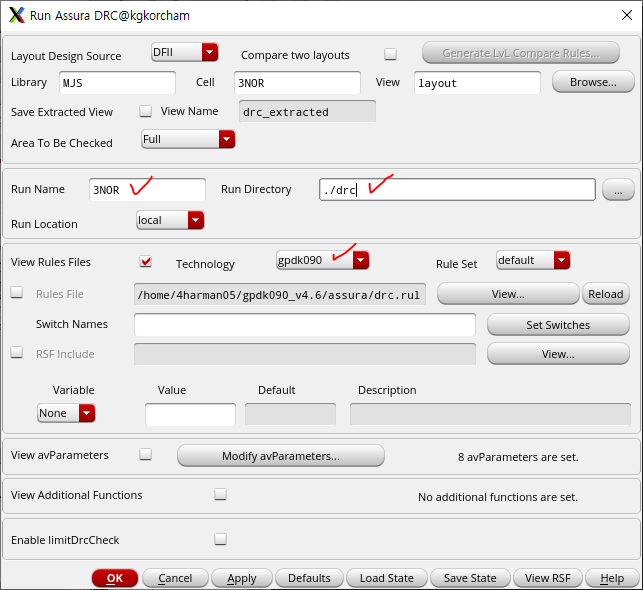Click the Library input field

click(117, 83)
